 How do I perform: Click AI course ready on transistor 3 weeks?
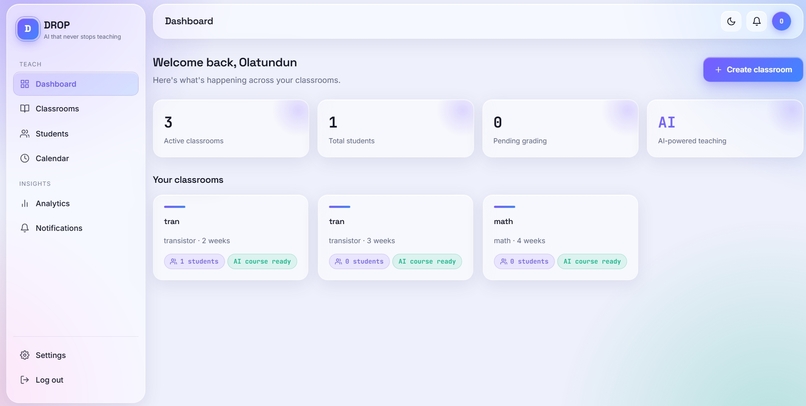click(427, 262)
